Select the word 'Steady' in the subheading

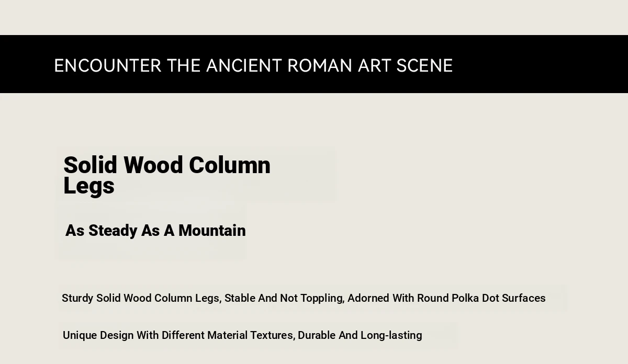113,231
